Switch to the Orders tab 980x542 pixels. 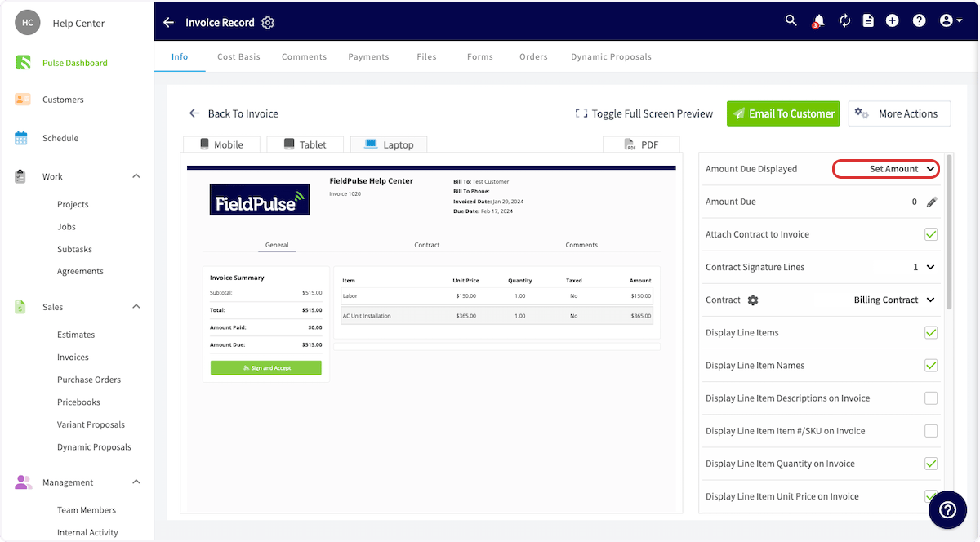(533, 57)
